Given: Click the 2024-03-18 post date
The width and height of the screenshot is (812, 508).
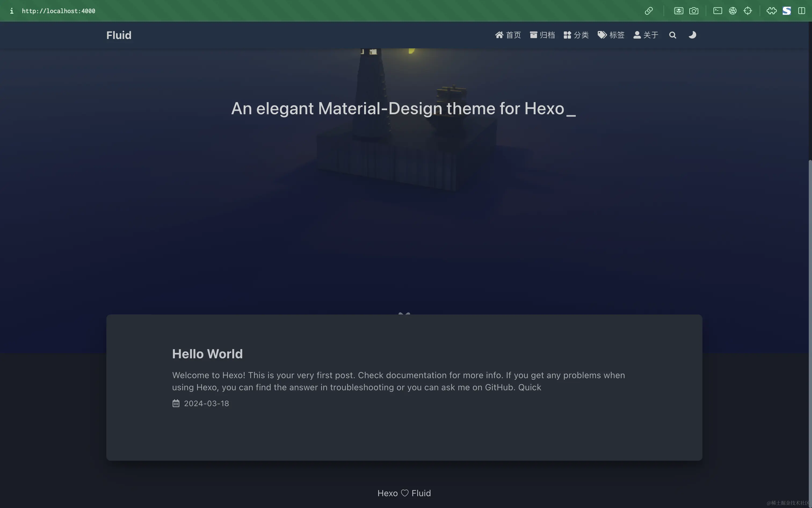Looking at the screenshot, I should pyautogui.click(x=206, y=403).
